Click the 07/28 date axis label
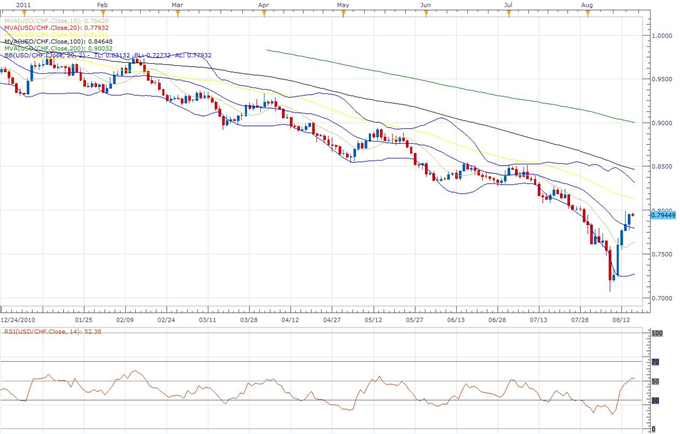The image size is (680, 434). click(x=580, y=320)
